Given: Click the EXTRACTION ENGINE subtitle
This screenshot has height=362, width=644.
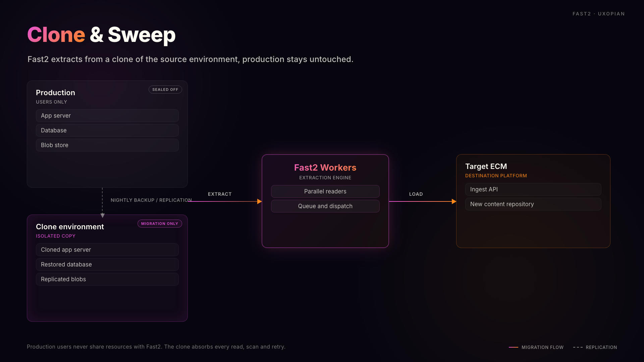Looking at the screenshot, I should (x=325, y=178).
